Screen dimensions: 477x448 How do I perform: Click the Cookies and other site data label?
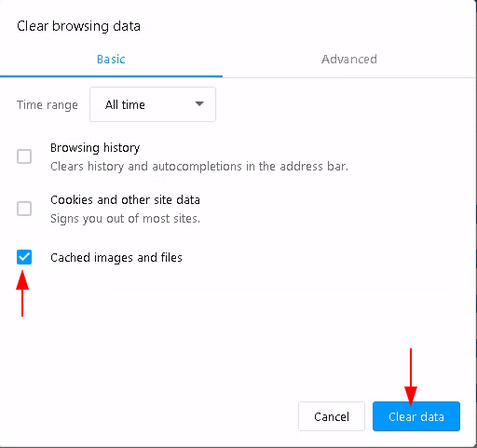pyautogui.click(x=125, y=199)
